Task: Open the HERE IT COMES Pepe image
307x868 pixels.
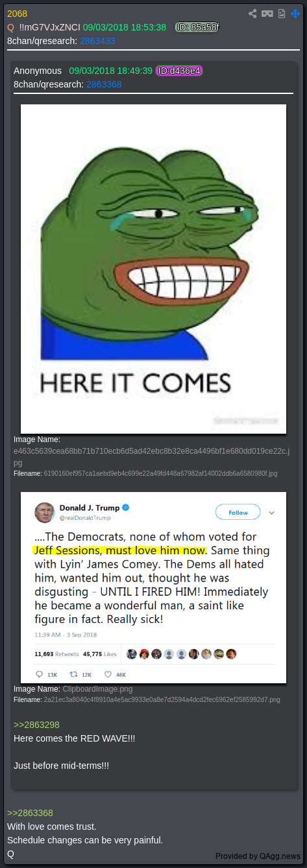Action: coord(153,269)
